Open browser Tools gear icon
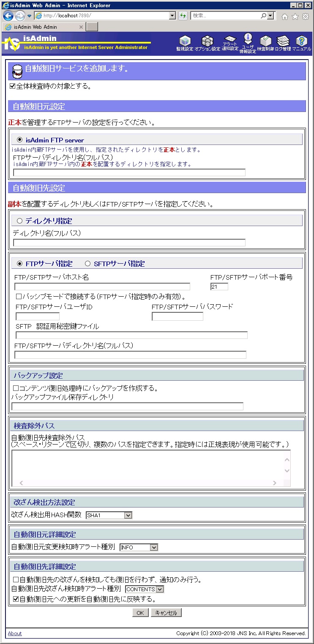 tap(306, 16)
